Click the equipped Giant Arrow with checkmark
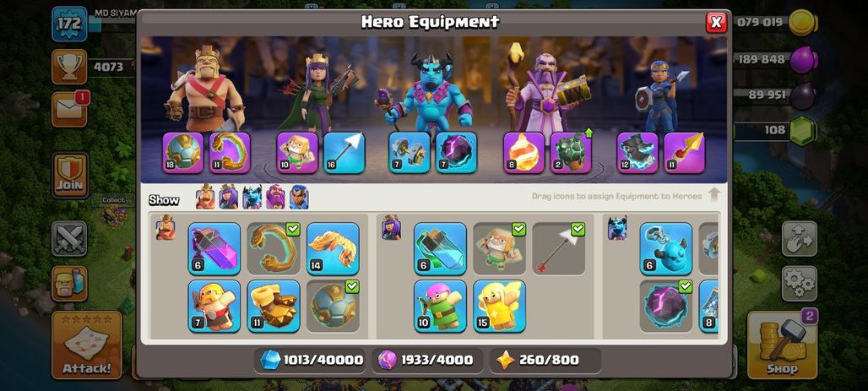This screenshot has height=391, width=868. coord(559,248)
